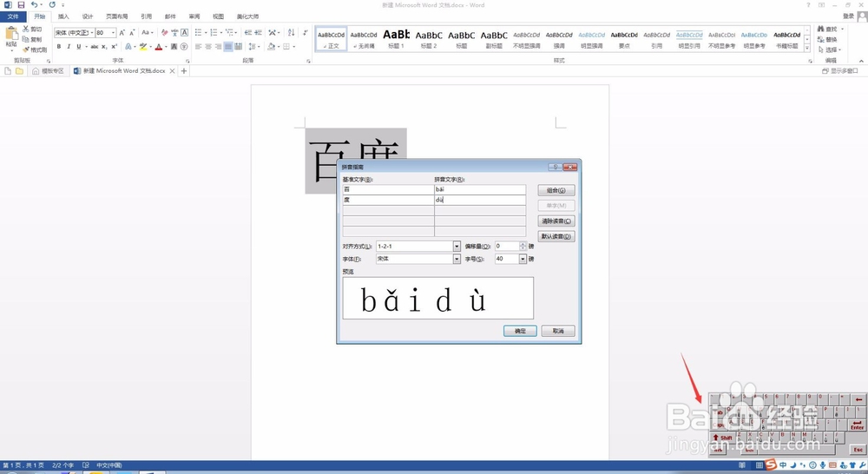
Task: Click the Increase Indent icon
Action: 258,33
